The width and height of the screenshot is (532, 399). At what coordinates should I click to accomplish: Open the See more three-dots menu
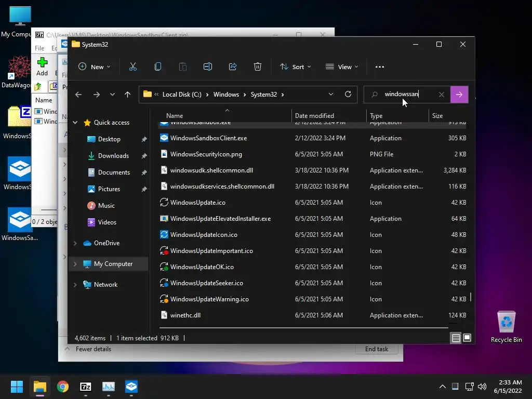point(380,67)
